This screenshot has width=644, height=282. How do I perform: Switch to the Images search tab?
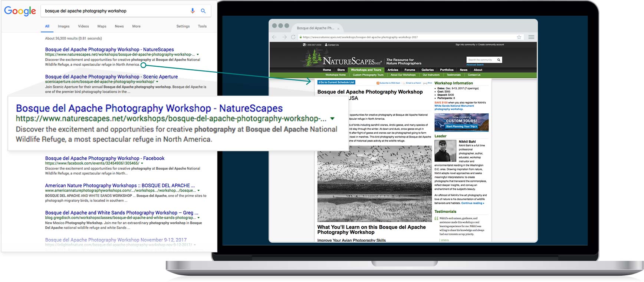click(63, 26)
